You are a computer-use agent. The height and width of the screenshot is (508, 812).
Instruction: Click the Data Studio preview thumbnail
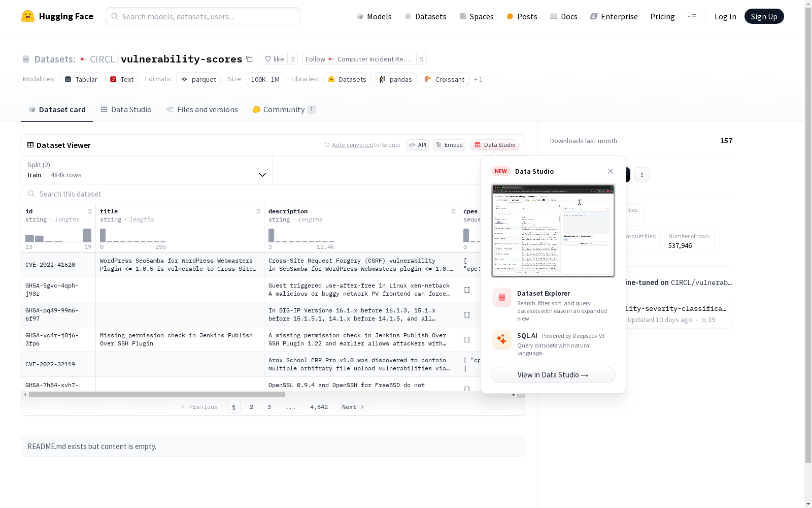[x=553, y=231]
